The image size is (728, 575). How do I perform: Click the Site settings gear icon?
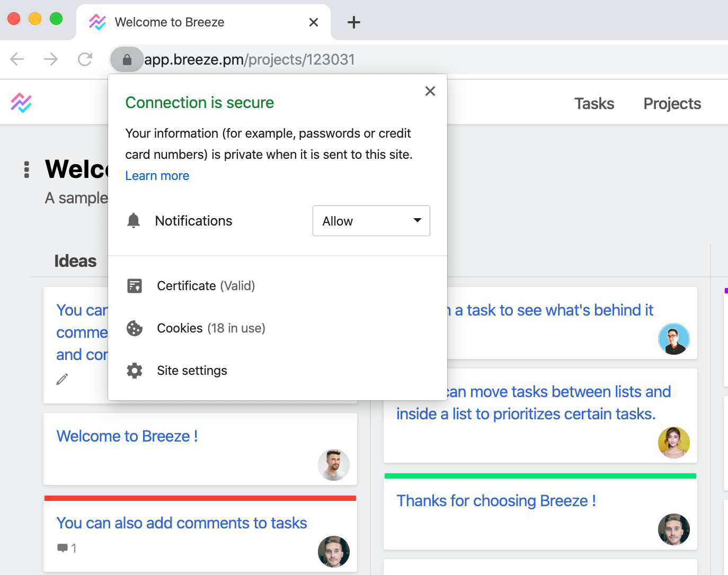click(x=135, y=371)
